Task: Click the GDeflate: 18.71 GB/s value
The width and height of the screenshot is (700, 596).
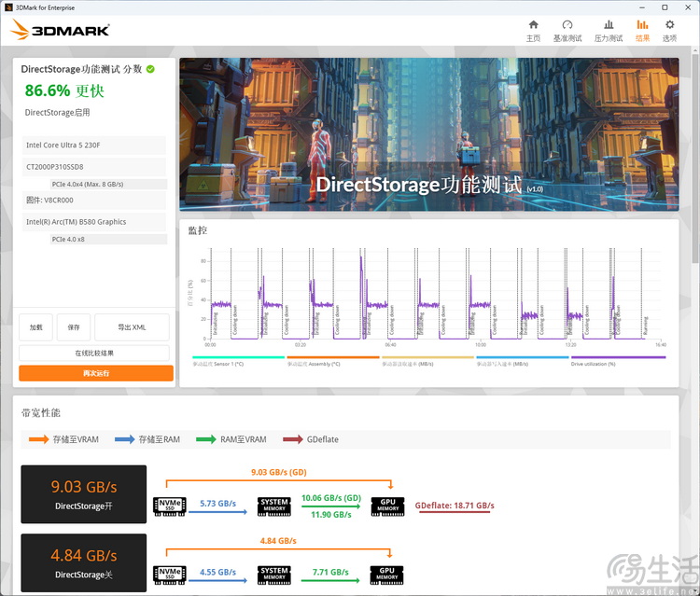Action: pyautogui.click(x=455, y=506)
